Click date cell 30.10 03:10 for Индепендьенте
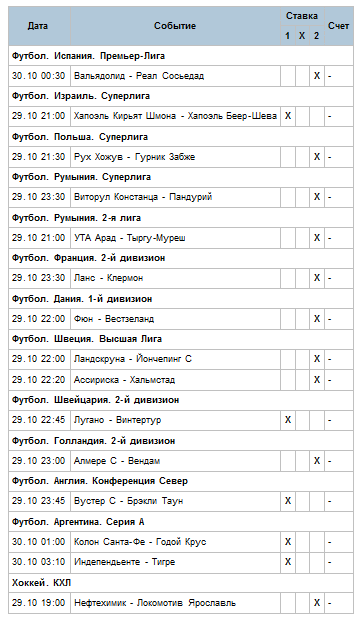This screenshot has width=364, height=621. [x=38, y=562]
